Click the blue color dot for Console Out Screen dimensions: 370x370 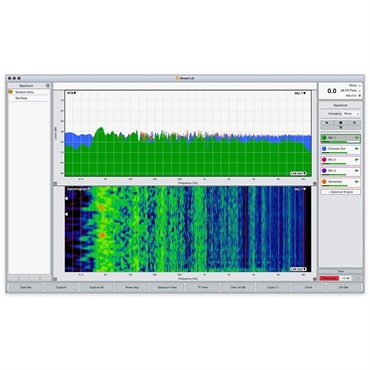click(x=324, y=149)
